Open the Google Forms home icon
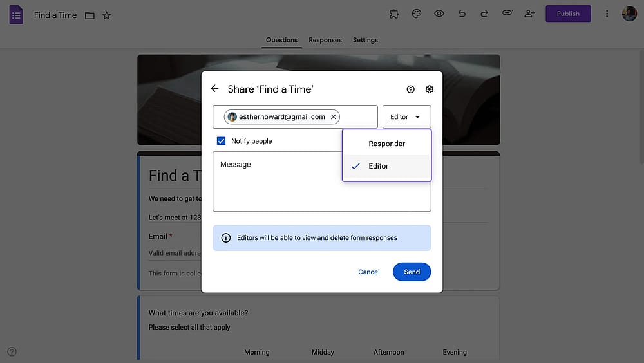Viewport: 644px width, 363px height. click(x=16, y=15)
